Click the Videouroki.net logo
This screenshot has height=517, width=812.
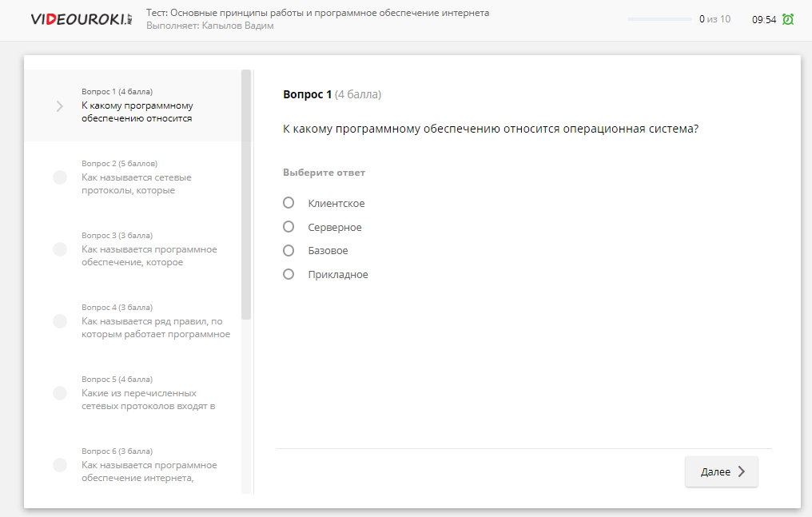click(x=82, y=19)
